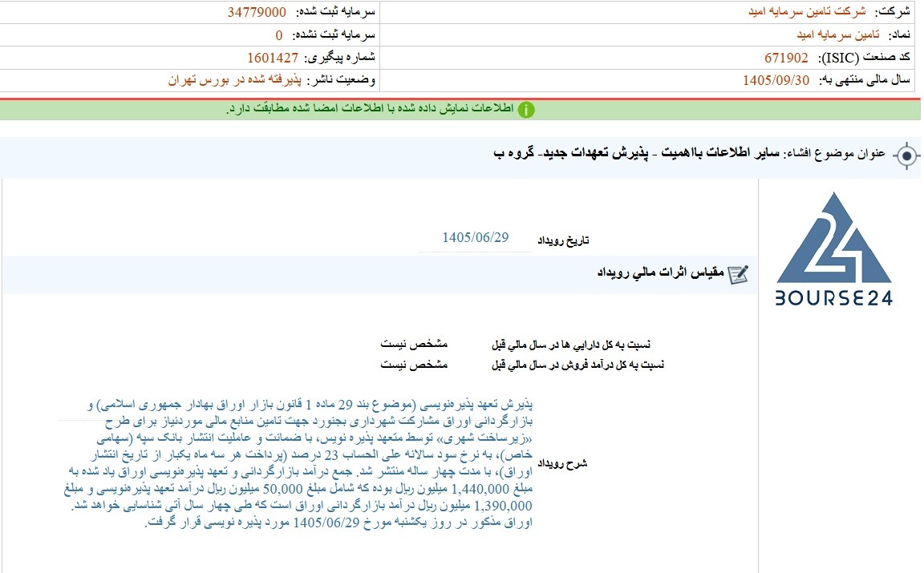924x573 pixels.
Task: Click heading مقياس اثرات مالي رويداد
Action: (x=660, y=272)
